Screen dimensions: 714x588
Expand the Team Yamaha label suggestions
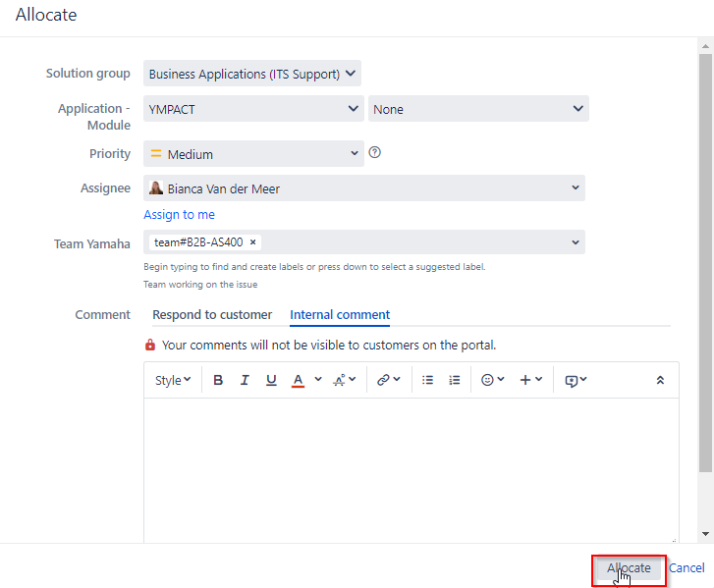(x=576, y=242)
